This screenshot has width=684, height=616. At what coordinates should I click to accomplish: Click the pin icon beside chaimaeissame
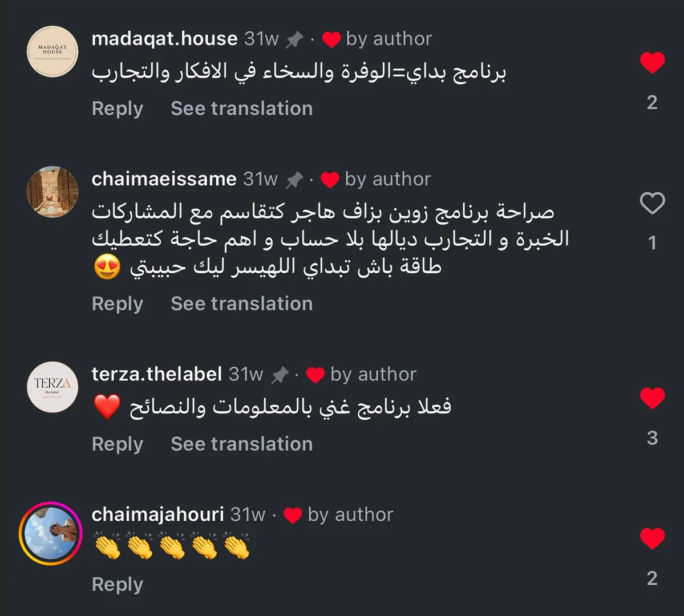click(x=294, y=180)
